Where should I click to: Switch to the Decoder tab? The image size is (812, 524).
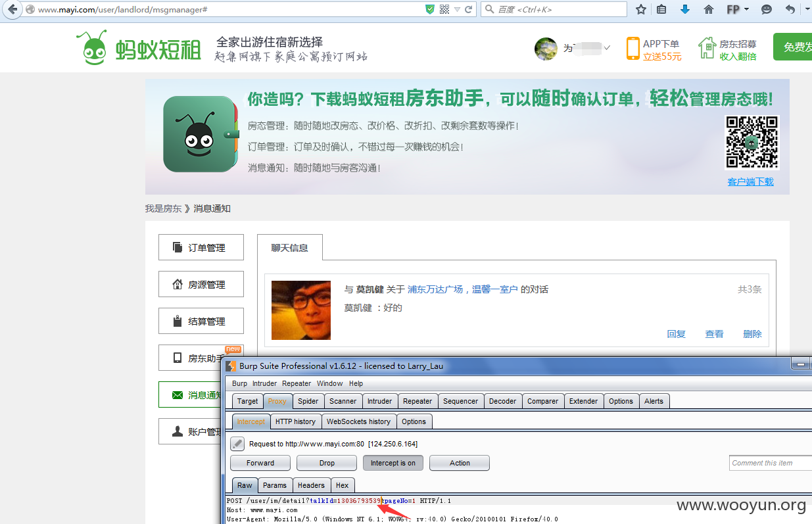[x=503, y=401]
